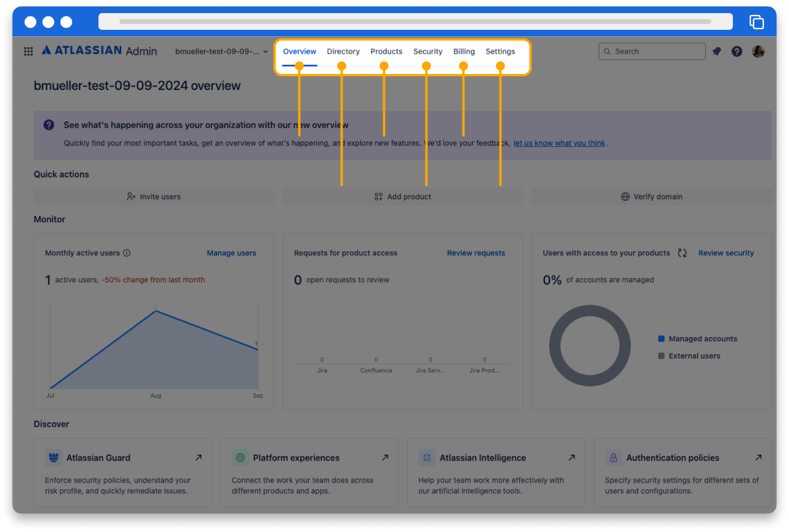Click the Managed accounts legend entry
Viewport: 789px width, 532px height.
tap(697, 339)
